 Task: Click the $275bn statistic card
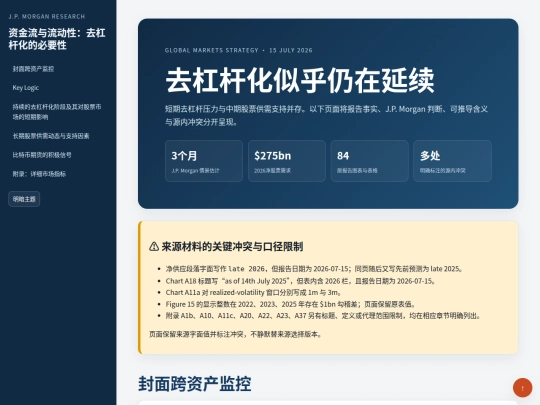coord(287,161)
